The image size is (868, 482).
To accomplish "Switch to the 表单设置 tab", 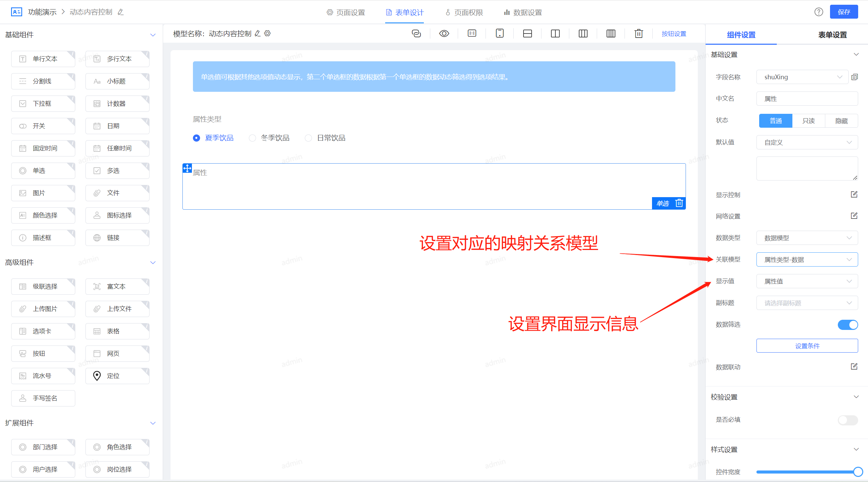I will (x=832, y=35).
